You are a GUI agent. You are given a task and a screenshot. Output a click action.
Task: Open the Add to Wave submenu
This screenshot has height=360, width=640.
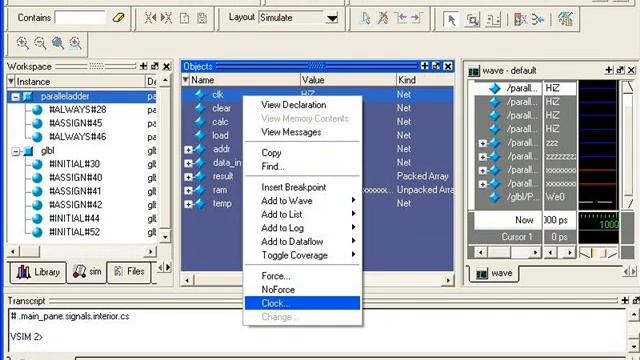tap(302, 201)
